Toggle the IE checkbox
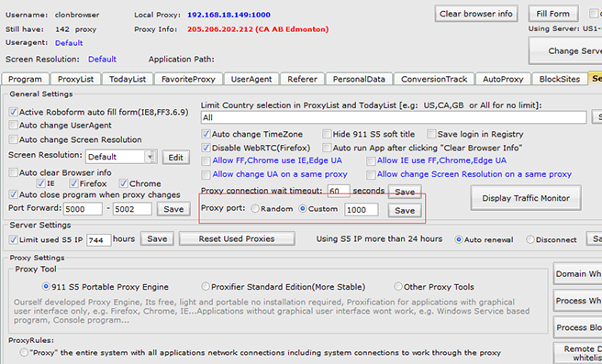602x364 pixels. 40,183
